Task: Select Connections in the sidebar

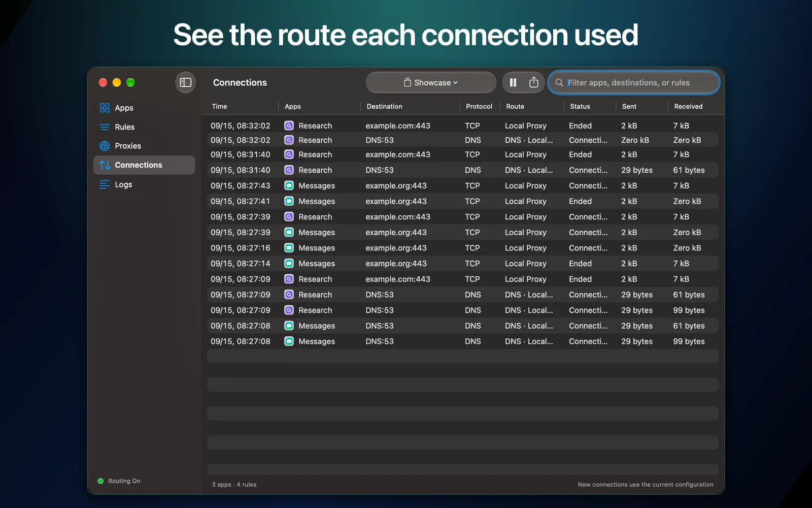Action: [144, 165]
